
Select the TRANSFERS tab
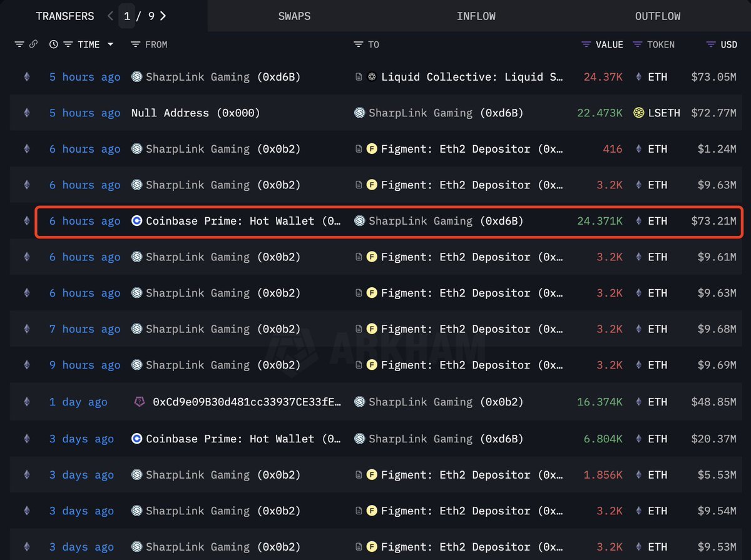pyautogui.click(x=65, y=16)
